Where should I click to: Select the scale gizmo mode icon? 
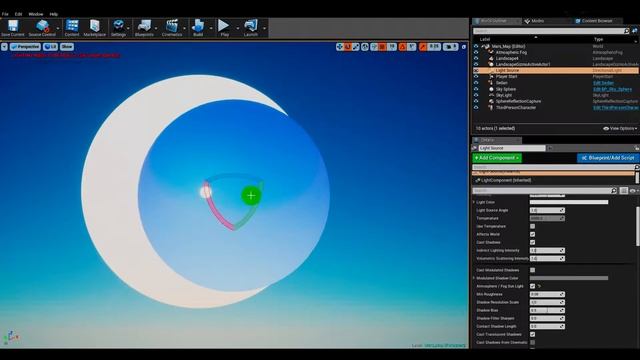pos(356,47)
